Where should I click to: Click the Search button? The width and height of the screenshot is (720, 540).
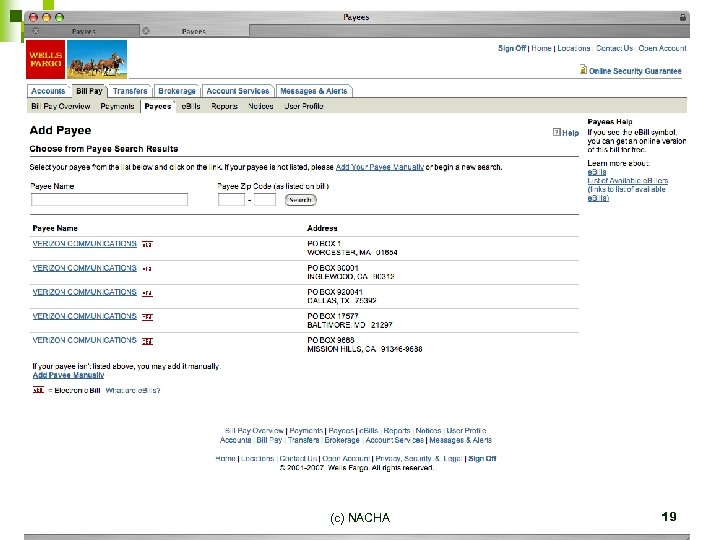coord(300,200)
